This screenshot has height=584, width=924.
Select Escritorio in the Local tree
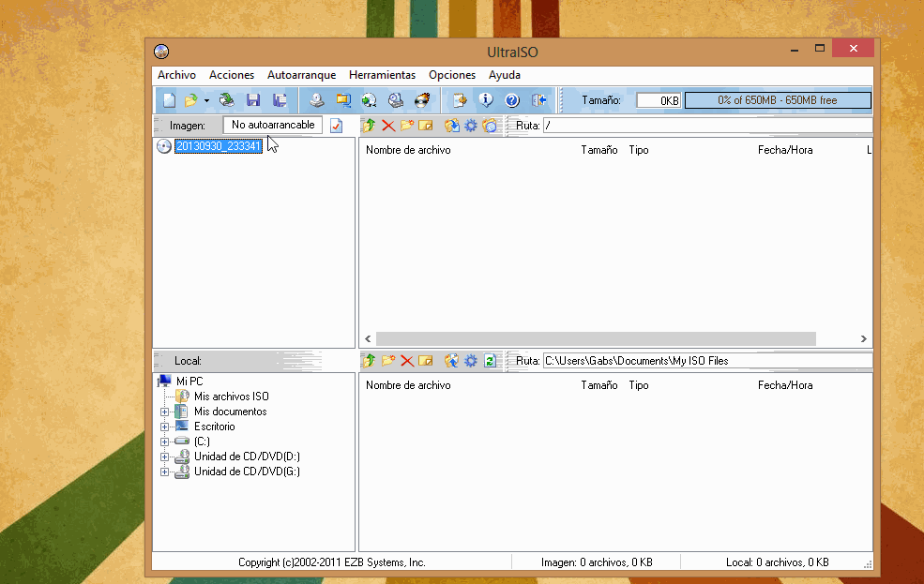(x=215, y=427)
